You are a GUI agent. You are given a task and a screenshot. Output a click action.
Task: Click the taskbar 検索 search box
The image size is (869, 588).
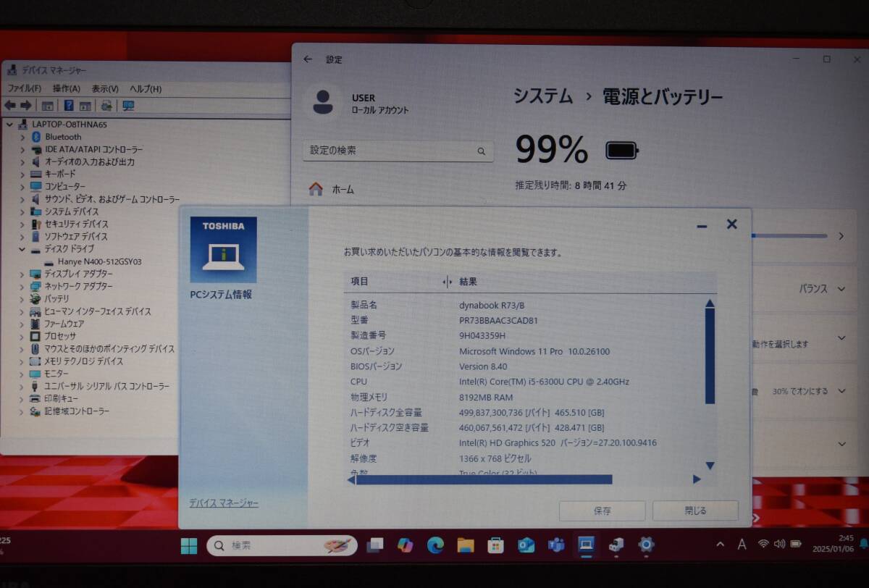282,545
